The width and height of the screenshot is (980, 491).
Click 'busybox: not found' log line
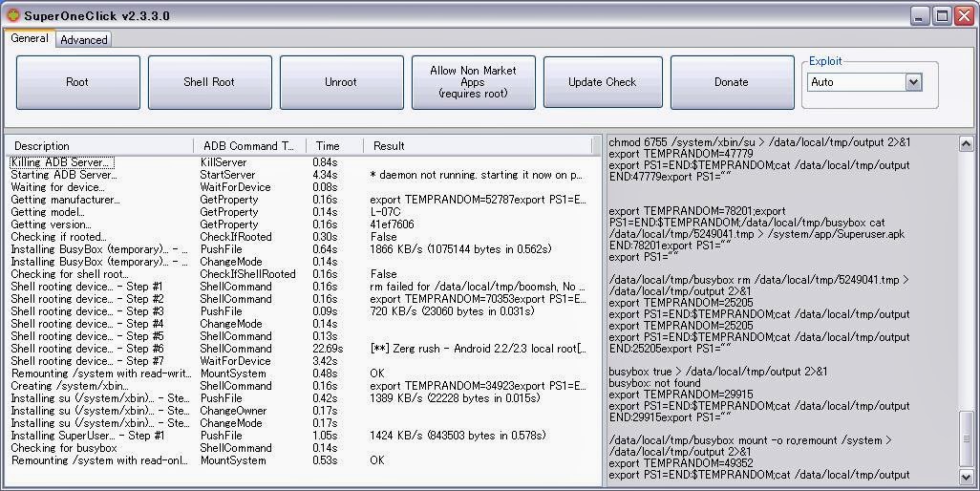click(x=654, y=383)
